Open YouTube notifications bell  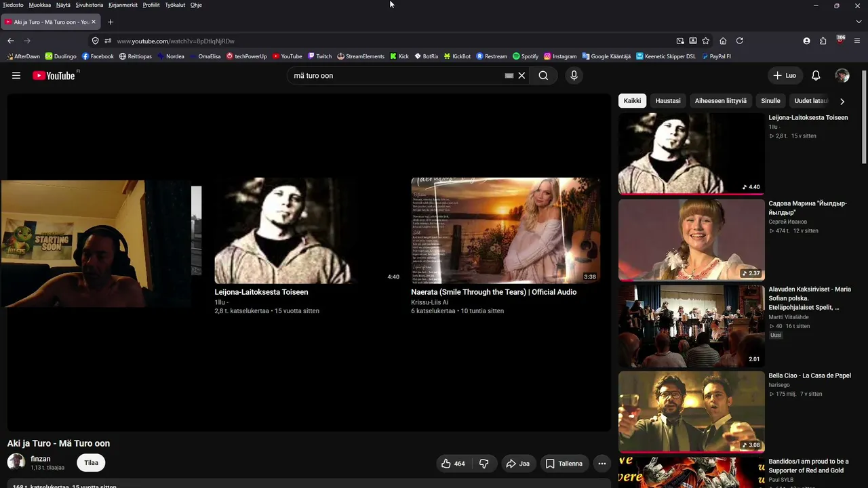tap(816, 75)
